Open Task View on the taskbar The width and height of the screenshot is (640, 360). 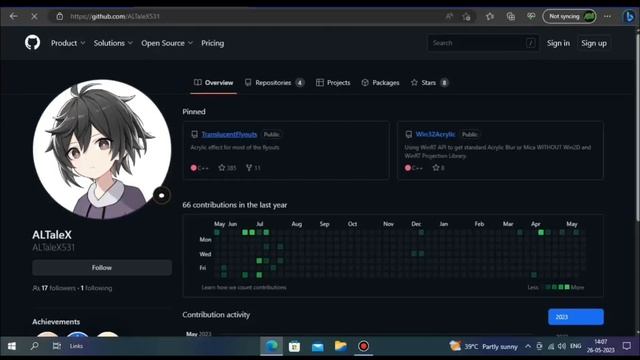(x=57, y=346)
